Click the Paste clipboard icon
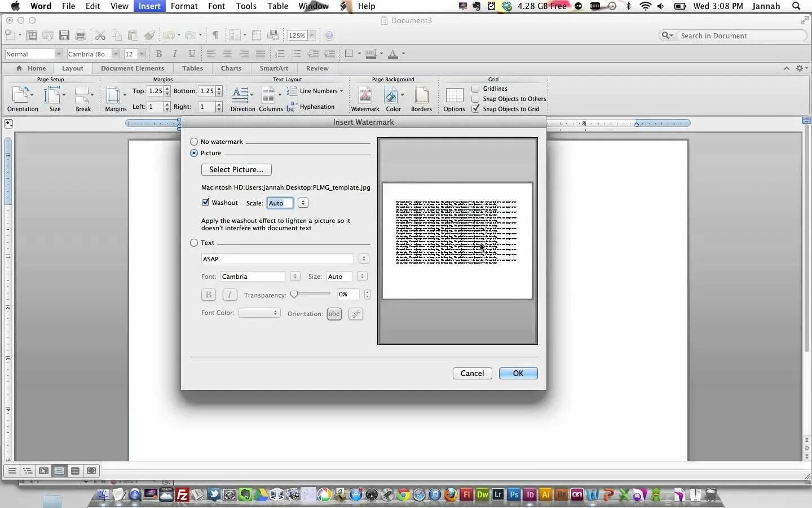This screenshot has width=812, height=508. point(133,36)
